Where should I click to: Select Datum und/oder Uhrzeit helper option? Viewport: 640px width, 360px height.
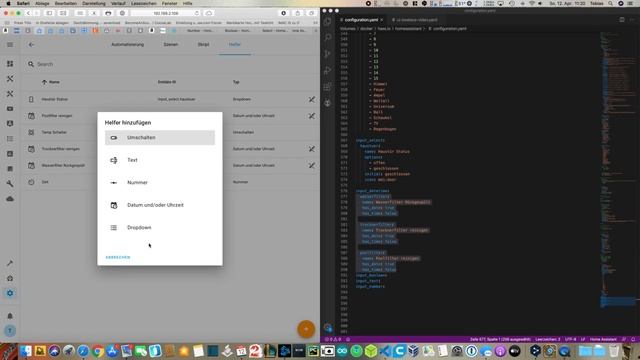(160, 205)
